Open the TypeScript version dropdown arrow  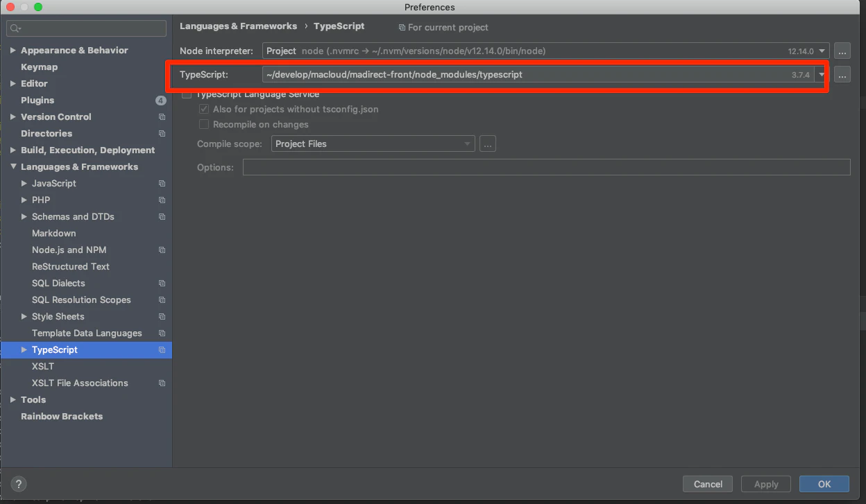822,75
